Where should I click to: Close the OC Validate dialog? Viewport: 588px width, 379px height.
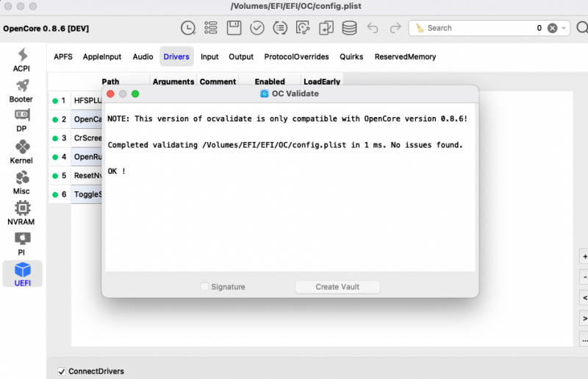(110, 94)
